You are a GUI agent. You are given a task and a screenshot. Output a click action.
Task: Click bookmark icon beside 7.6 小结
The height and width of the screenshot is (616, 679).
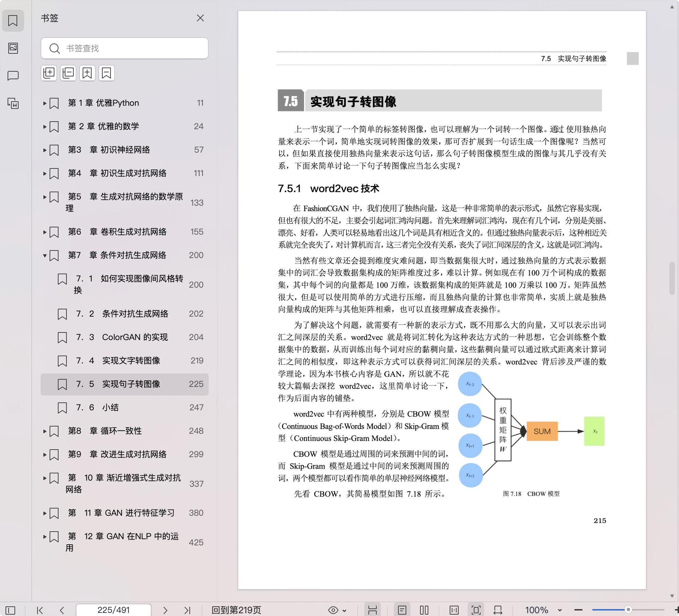tap(62, 408)
